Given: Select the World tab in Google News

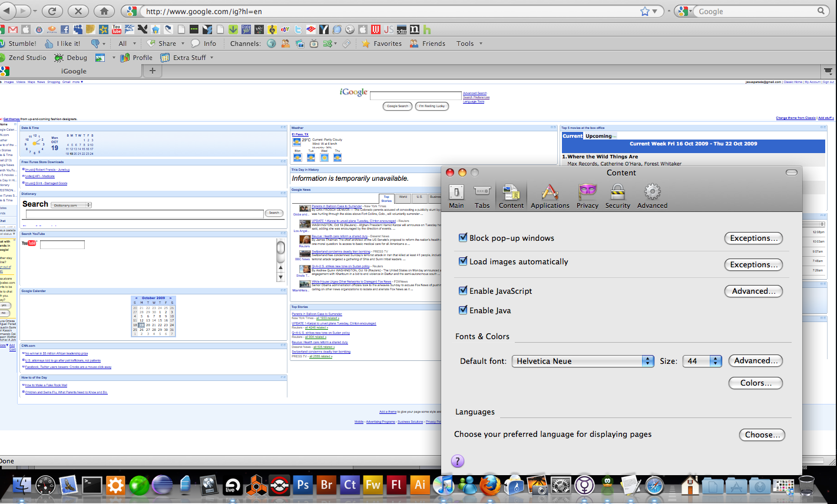Looking at the screenshot, I should tap(403, 197).
